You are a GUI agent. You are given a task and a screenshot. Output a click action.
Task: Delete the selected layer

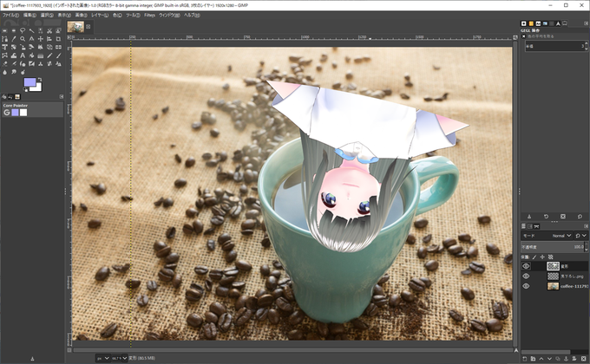tap(584, 359)
